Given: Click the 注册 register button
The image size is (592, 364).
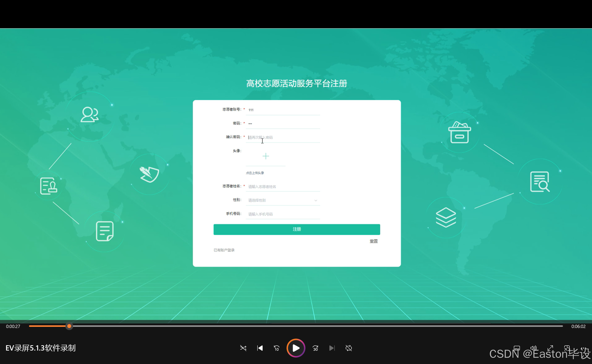Looking at the screenshot, I should pyautogui.click(x=297, y=229).
